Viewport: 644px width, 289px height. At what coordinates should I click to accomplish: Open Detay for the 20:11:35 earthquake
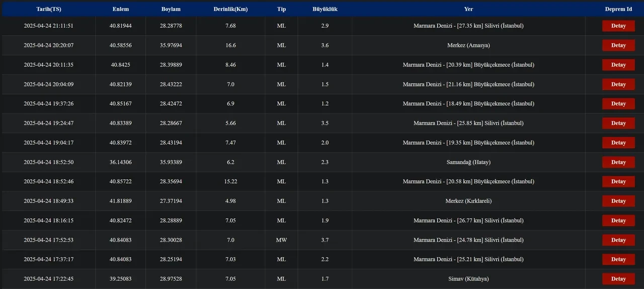coord(618,65)
